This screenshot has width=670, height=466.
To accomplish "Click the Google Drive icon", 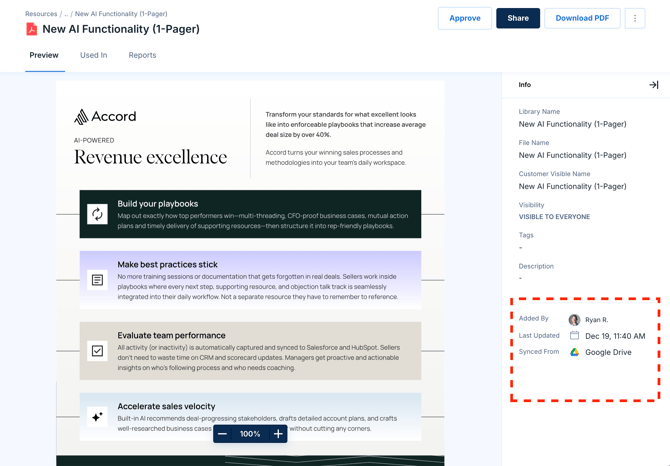I will 574,352.
